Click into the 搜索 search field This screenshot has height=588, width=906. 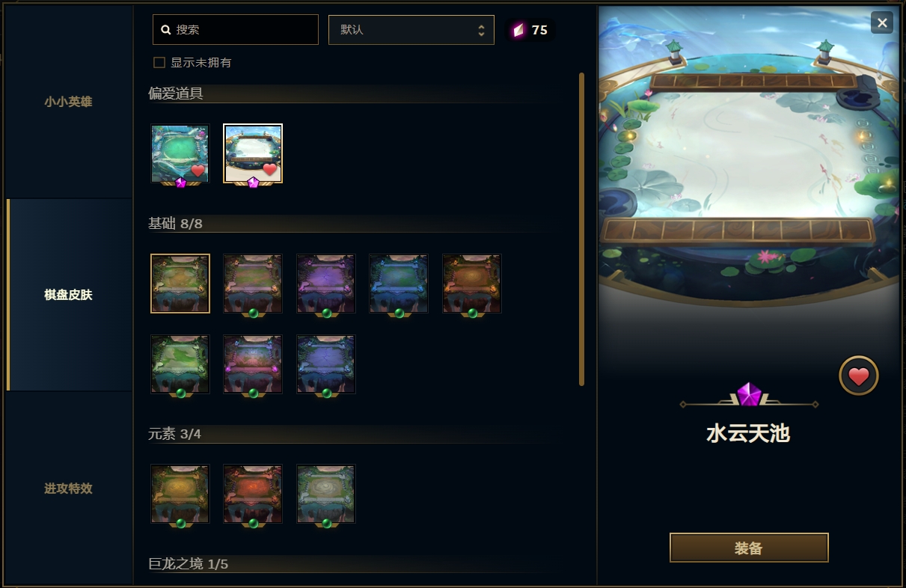(236, 30)
